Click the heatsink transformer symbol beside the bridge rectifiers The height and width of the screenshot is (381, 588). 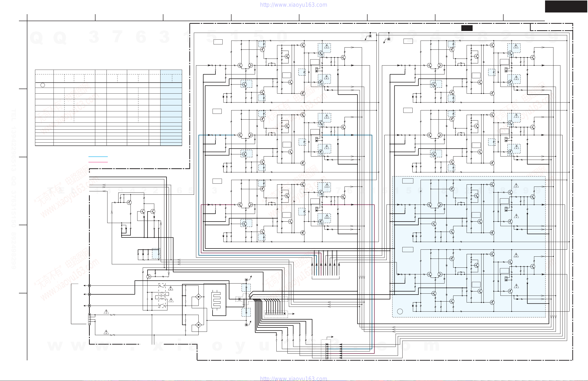tap(216, 300)
